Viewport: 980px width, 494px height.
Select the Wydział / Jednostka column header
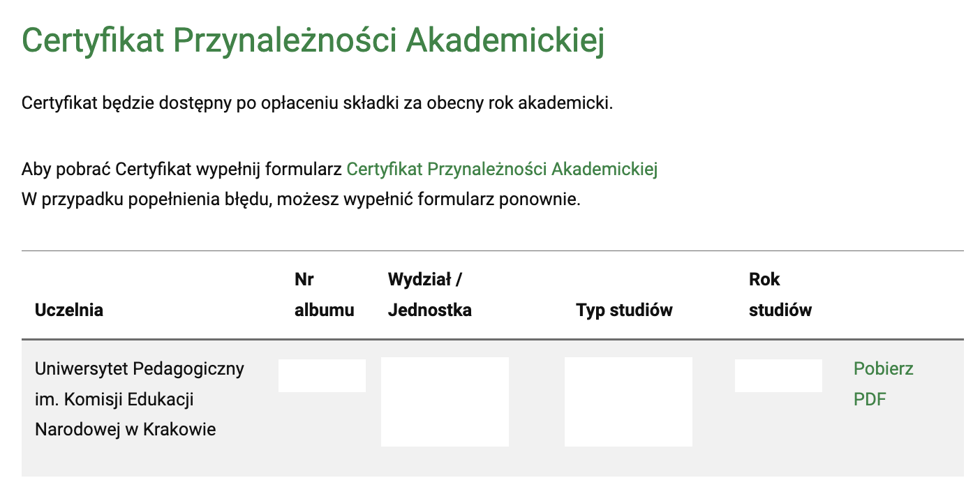[429, 295]
